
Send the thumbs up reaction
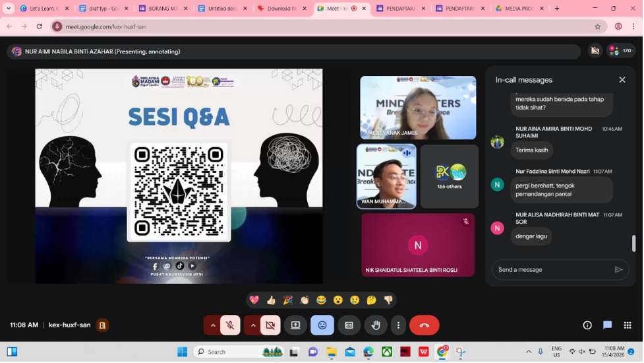[271, 300]
